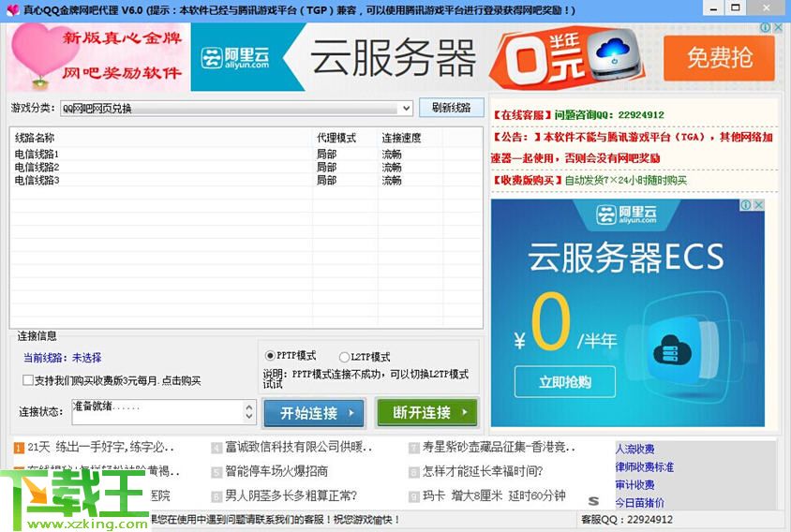Step the 连接状态 box spinner arrows

click(249, 412)
